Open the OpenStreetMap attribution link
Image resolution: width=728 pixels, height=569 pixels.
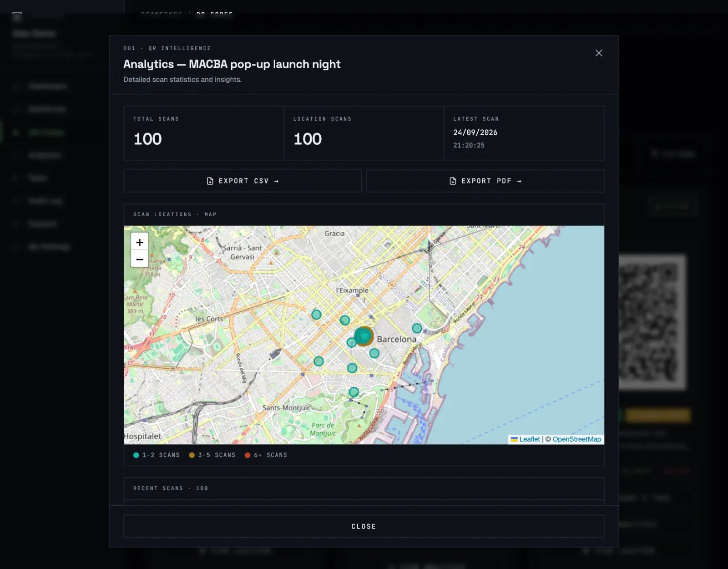pos(577,439)
